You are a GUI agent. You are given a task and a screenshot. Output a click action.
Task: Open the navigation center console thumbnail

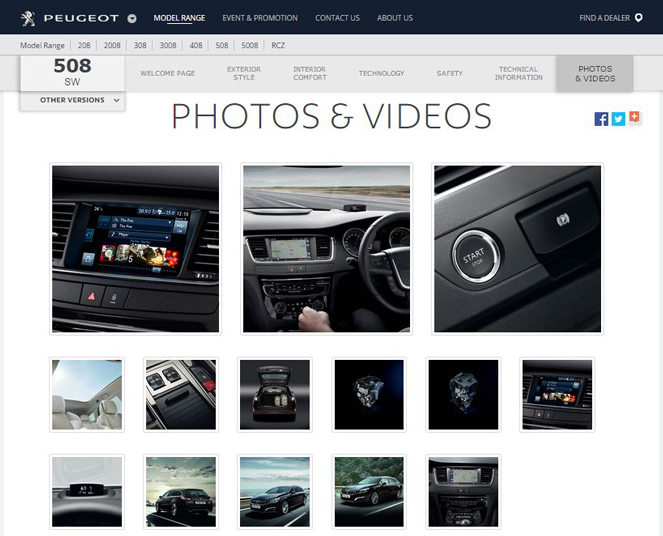pyautogui.click(x=463, y=492)
